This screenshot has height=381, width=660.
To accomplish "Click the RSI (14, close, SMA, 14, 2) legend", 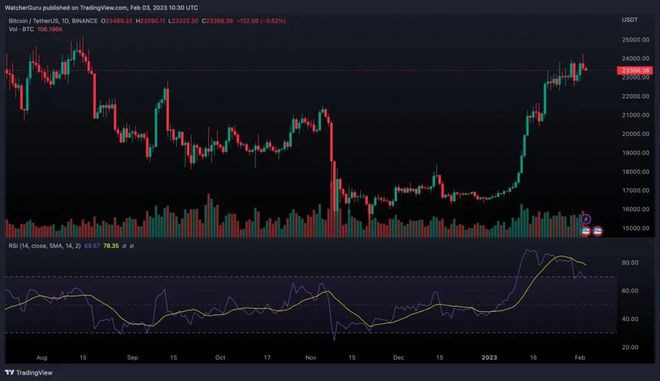I will pos(45,246).
